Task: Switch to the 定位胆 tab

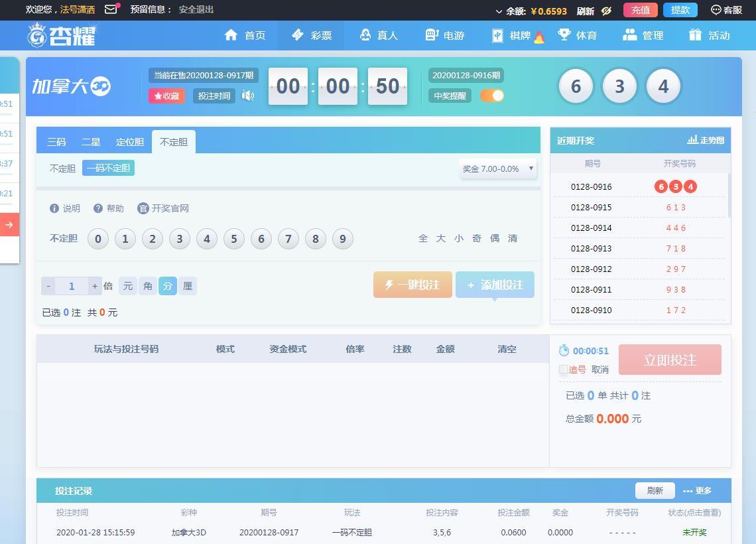Action: [x=130, y=142]
